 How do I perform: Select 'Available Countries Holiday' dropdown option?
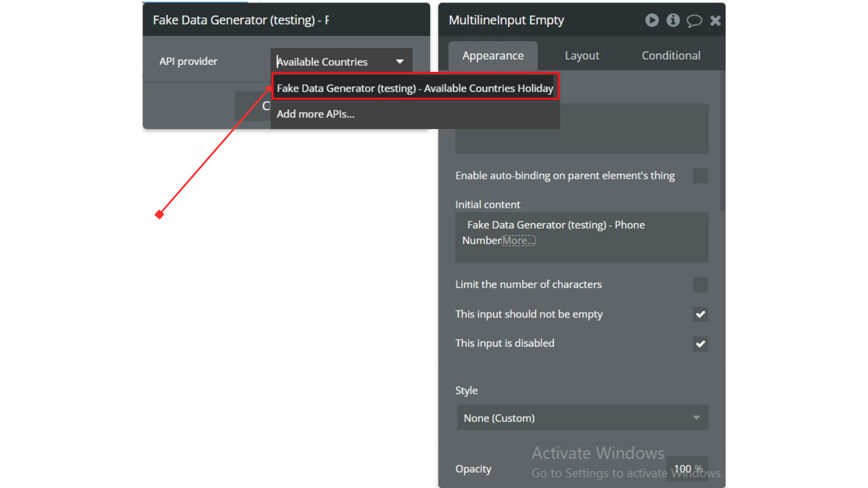click(x=415, y=88)
